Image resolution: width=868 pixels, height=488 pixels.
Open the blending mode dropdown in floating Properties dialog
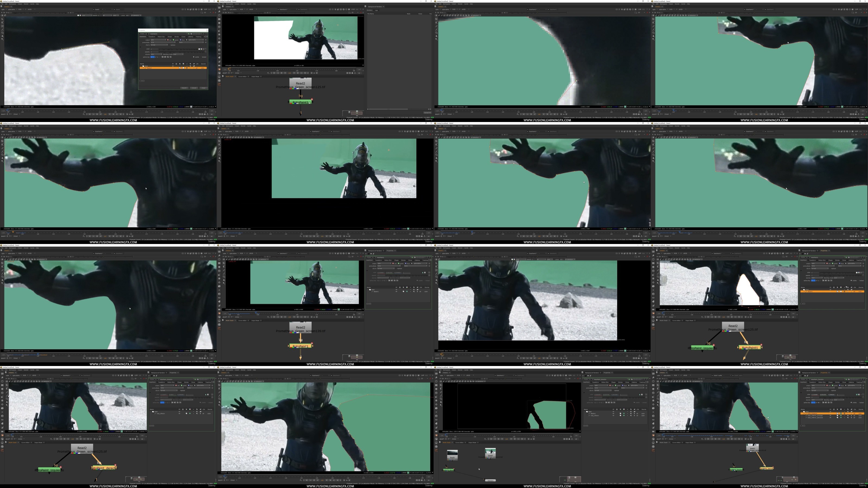coord(178,54)
